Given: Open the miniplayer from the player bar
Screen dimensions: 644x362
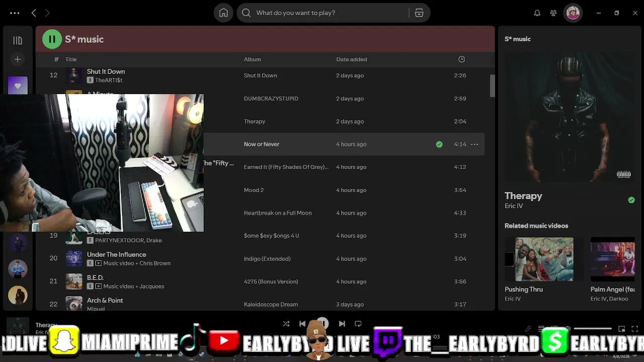Looking at the screenshot, I should (x=622, y=329).
